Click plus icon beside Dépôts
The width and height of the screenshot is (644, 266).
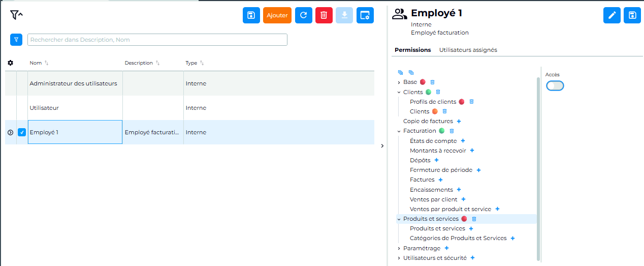[436, 160]
